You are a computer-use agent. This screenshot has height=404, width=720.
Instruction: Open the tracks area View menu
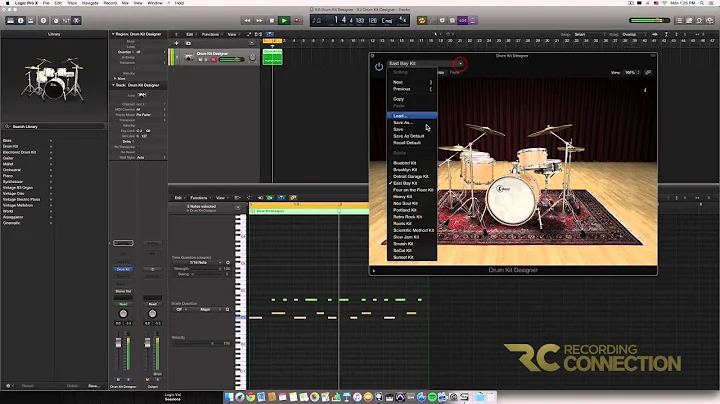[232, 34]
